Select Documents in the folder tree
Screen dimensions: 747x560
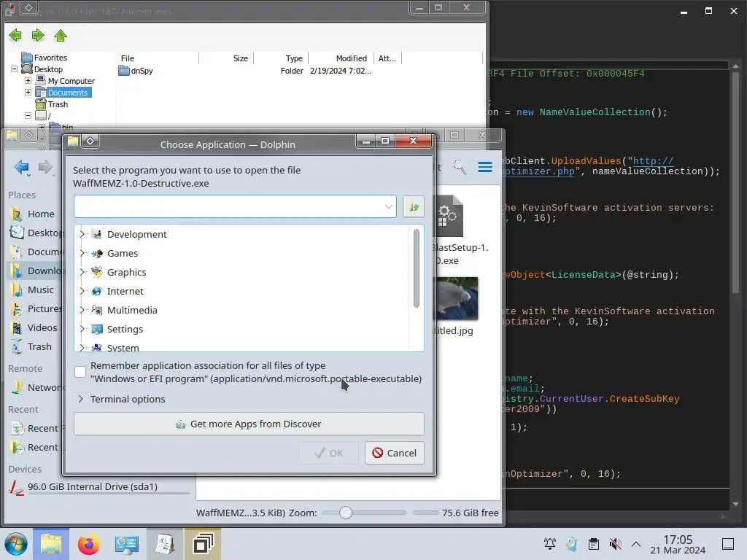click(68, 93)
